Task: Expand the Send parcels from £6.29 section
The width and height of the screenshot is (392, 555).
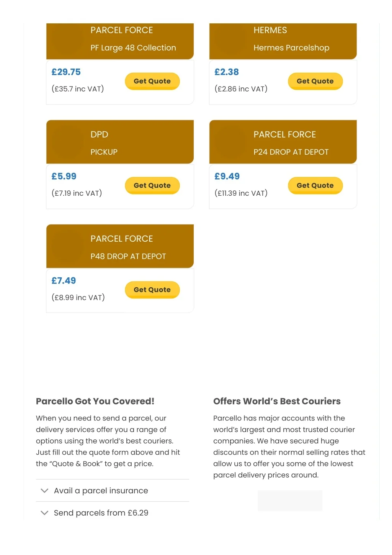Action: pos(101,513)
